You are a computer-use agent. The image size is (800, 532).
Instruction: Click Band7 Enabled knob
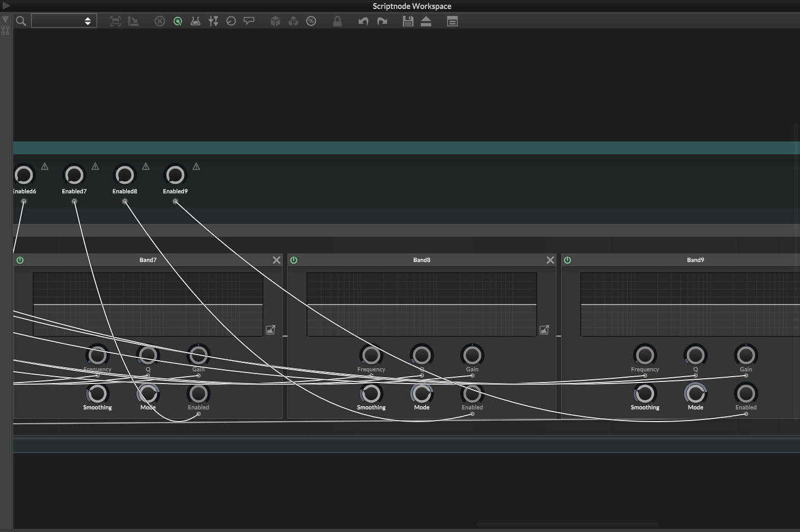click(x=198, y=394)
